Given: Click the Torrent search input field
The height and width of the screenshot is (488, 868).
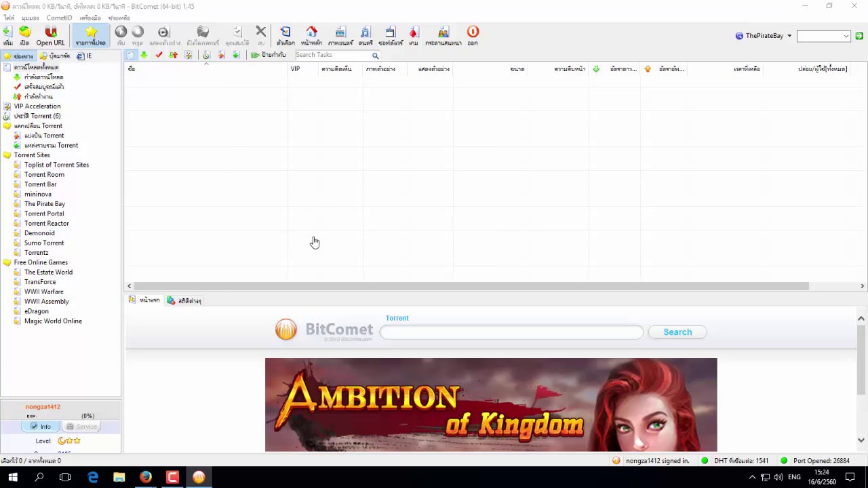Looking at the screenshot, I should pos(511,332).
